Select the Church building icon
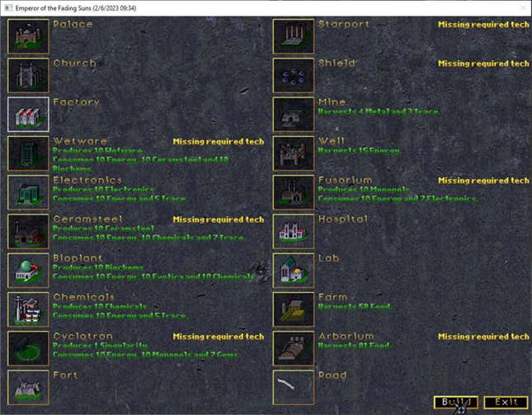 point(28,75)
